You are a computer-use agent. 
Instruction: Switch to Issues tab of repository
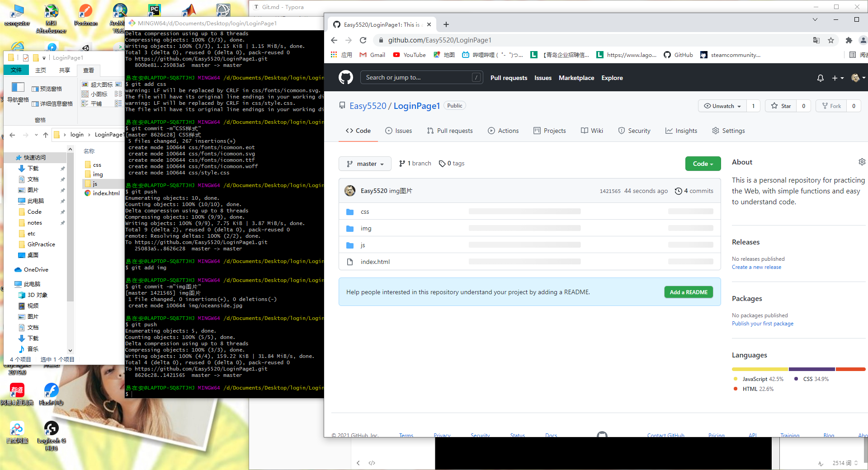pos(398,131)
